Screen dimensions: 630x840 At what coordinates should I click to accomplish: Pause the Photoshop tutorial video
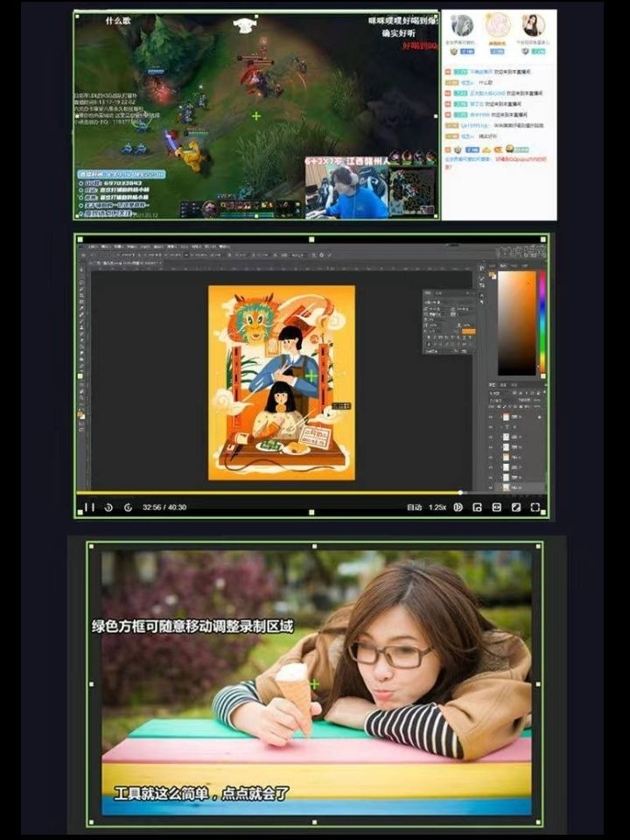point(89,507)
